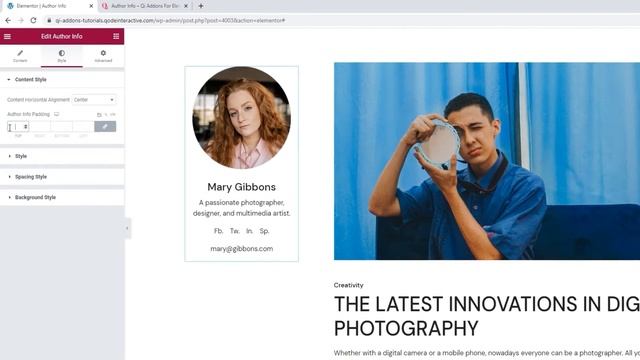
Task: Open the Elementor hamburger menu
Action: (x=7, y=36)
